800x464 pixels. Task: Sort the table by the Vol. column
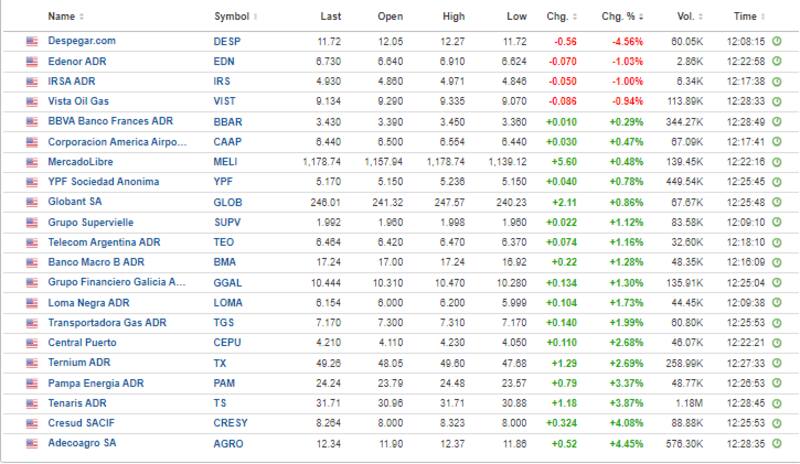684,17
